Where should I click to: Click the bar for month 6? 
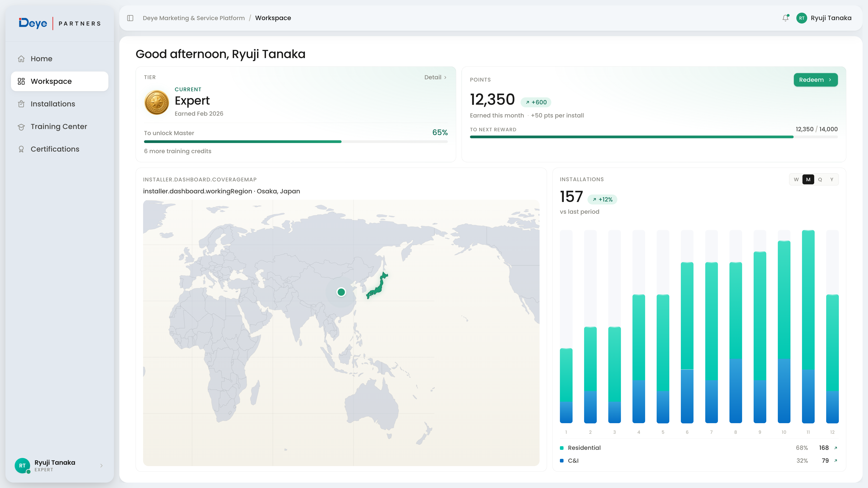click(687, 343)
